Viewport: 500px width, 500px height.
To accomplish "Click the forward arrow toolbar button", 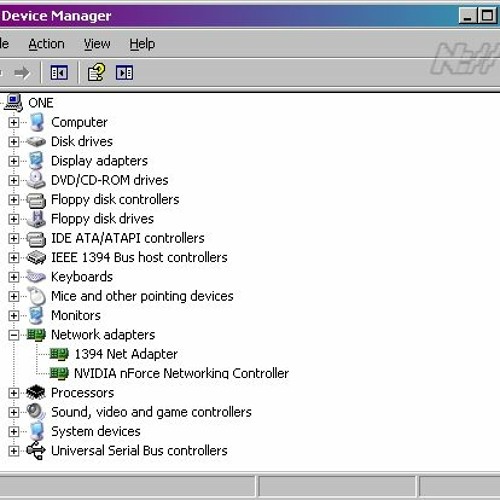I will click(22, 73).
